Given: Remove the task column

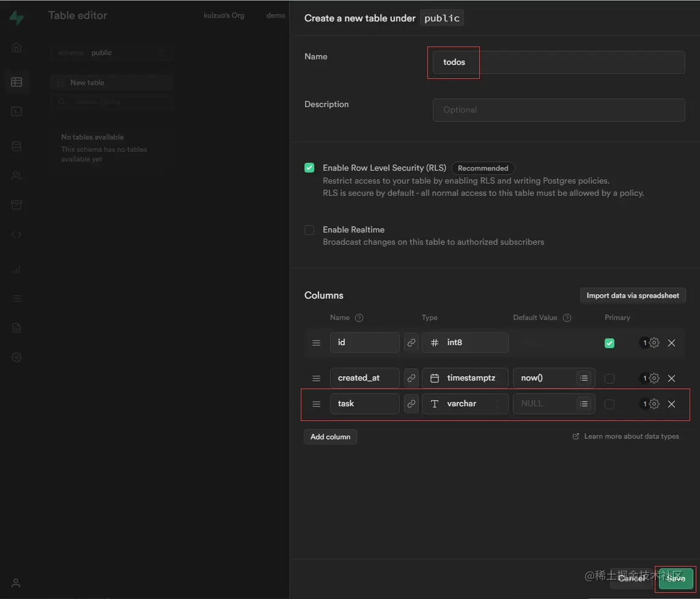Looking at the screenshot, I should [x=671, y=404].
